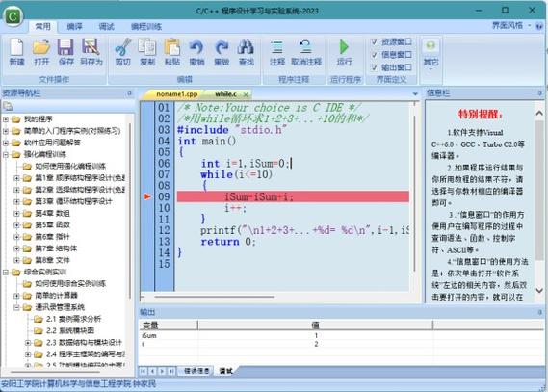Click the editor horizontal scrollbar
Viewport: 548px width, 392px height.
click(214, 297)
